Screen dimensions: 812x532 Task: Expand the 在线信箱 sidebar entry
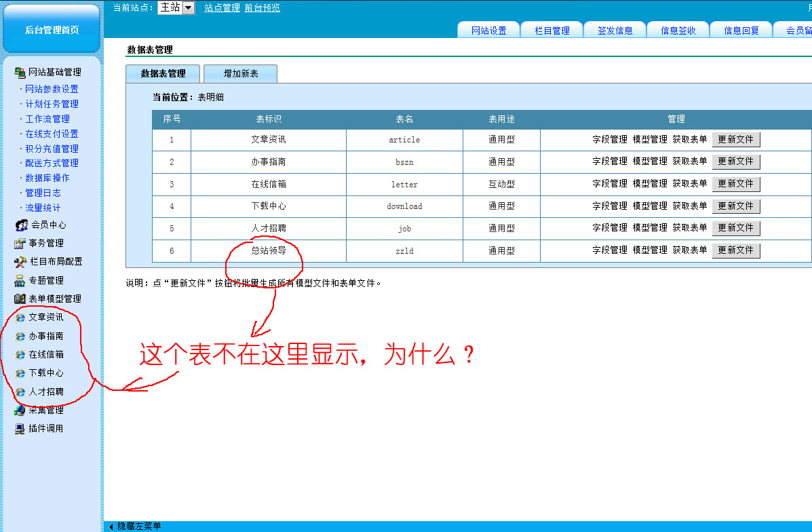click(45, 354)
